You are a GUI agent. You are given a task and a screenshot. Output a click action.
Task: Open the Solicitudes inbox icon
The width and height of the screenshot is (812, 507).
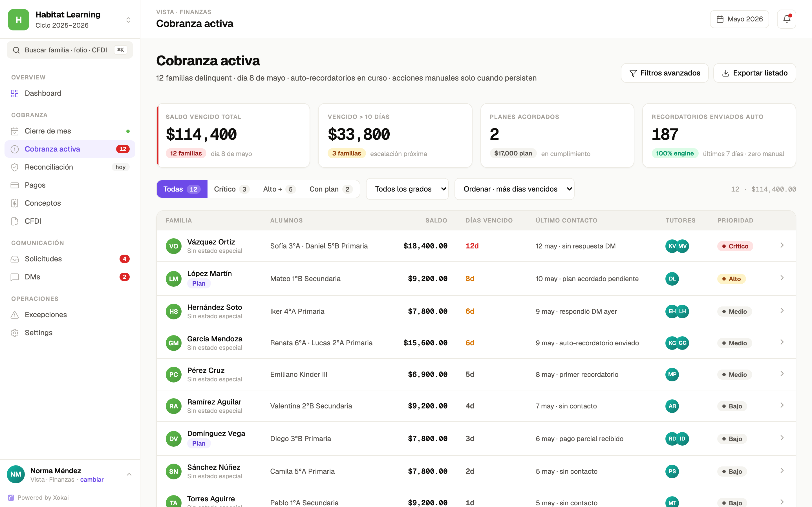[15, 259]
